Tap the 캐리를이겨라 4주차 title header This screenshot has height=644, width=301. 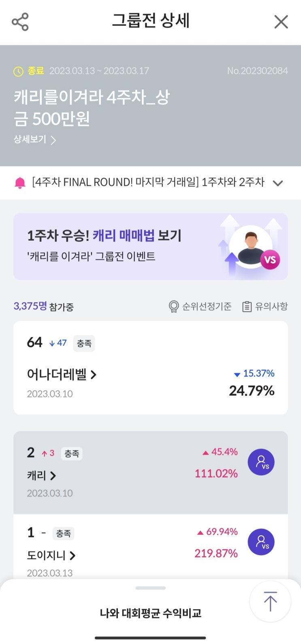92,108
